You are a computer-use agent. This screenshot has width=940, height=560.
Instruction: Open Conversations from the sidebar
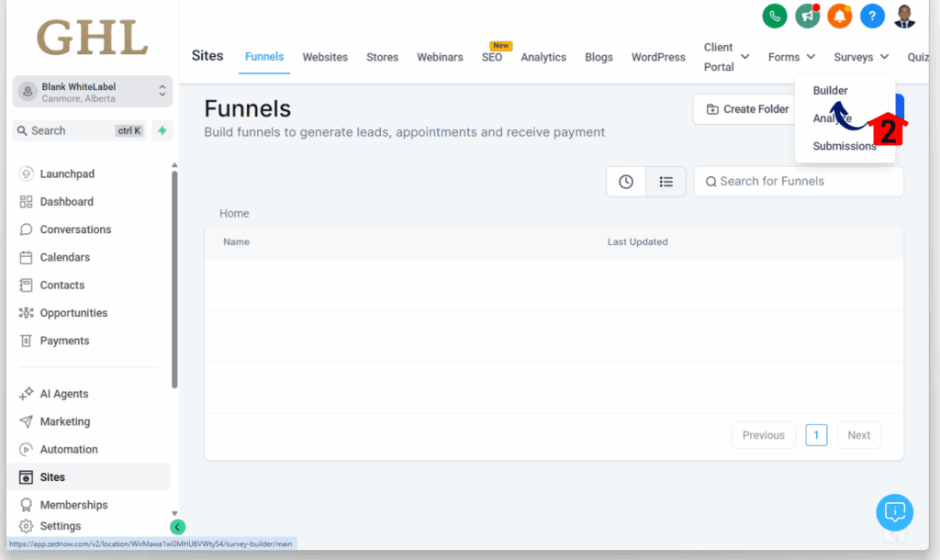click(x=75, y=230)
